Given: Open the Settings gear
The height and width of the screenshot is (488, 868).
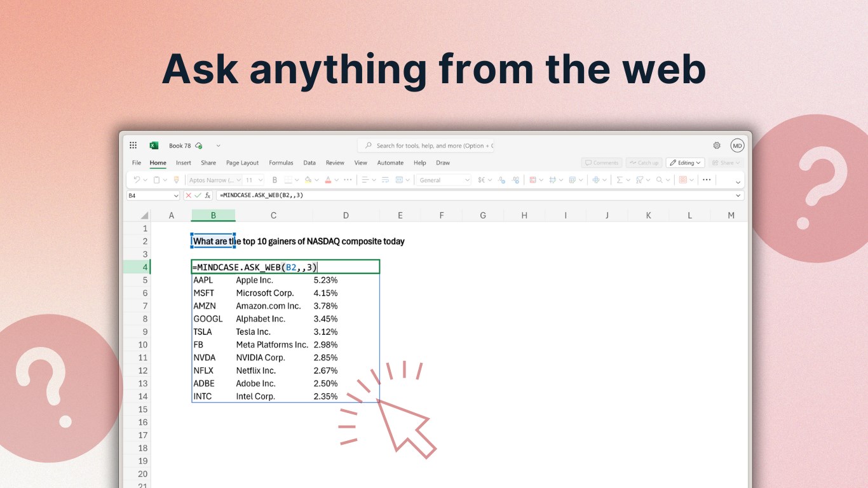Looking at the screenshot, I should (x=717, y=146).
